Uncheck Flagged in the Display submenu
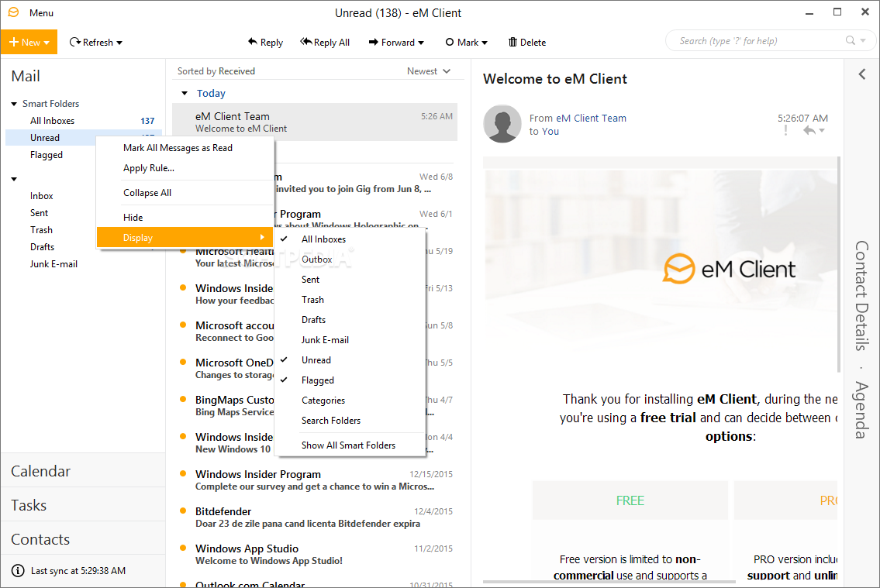Image resolution: width=880 pixels, height=588 pixels. 350,380
